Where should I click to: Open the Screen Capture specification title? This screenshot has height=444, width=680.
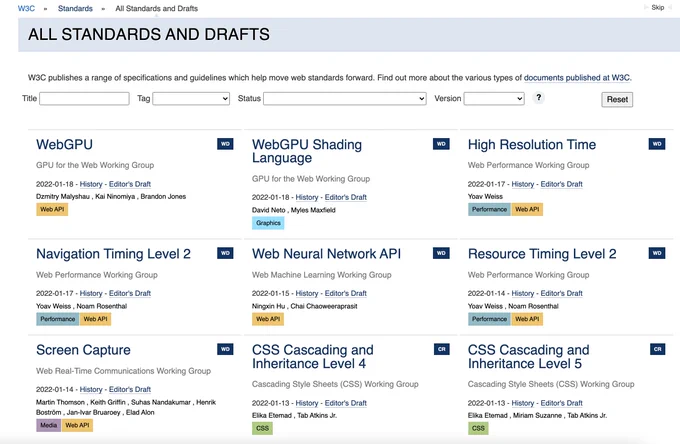pyautogui.click(x=83, y=350)
